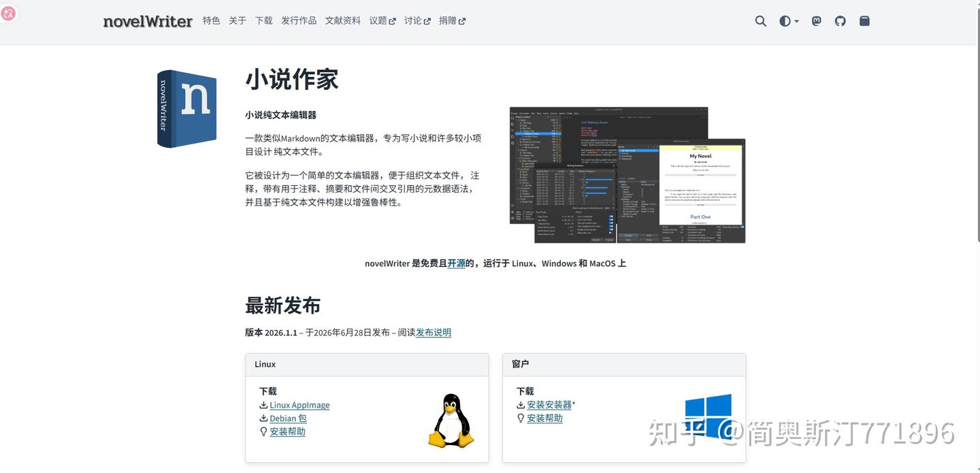This screenshot has height=473, width=980.
Task: Open the 关于 menu item
Action: [x=238, y=20]
